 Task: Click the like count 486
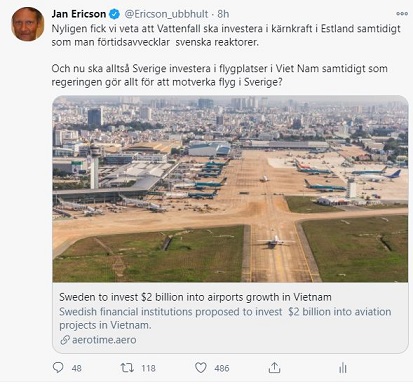[x=222, y=368]
